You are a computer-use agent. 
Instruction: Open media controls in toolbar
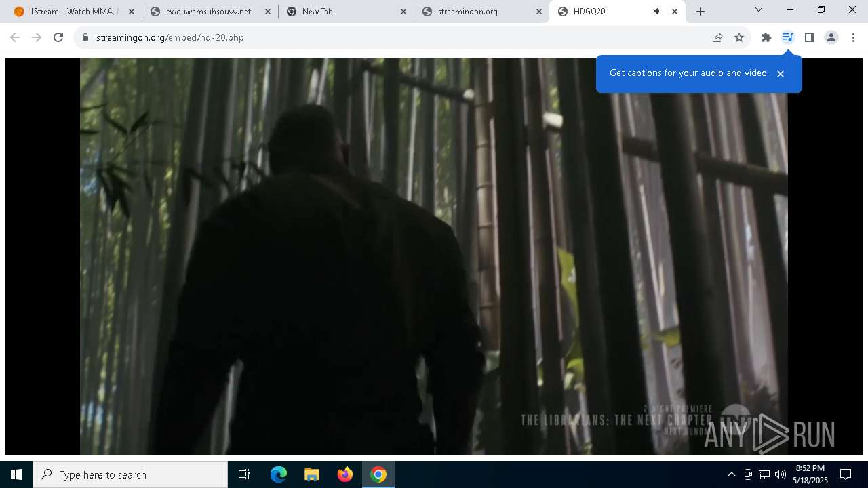pyautogui.click(x=788, y=37)
